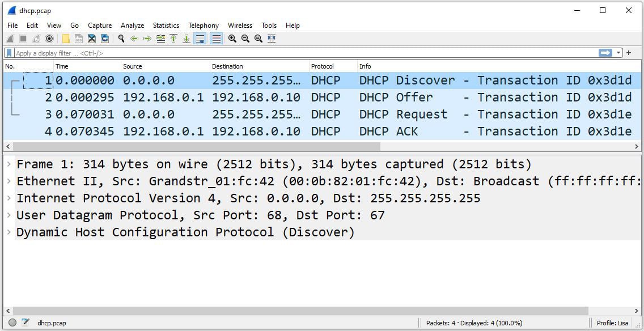Open the Statistics menu
Screen dimensions: 644x331
[166, 26]
